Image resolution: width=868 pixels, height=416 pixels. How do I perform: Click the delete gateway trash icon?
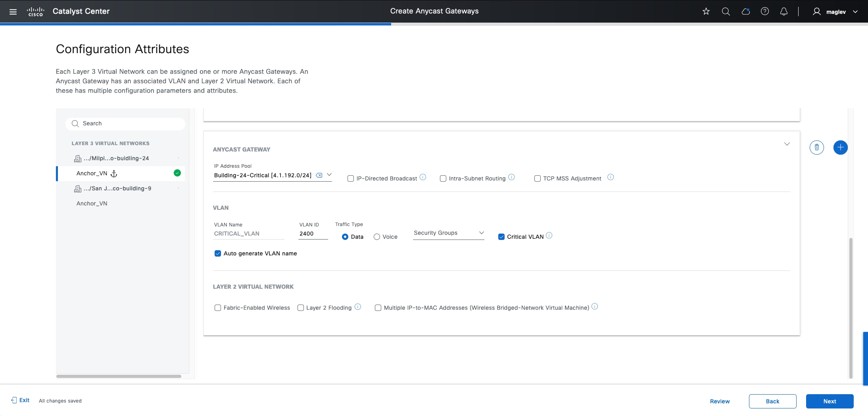coord(816,147)
